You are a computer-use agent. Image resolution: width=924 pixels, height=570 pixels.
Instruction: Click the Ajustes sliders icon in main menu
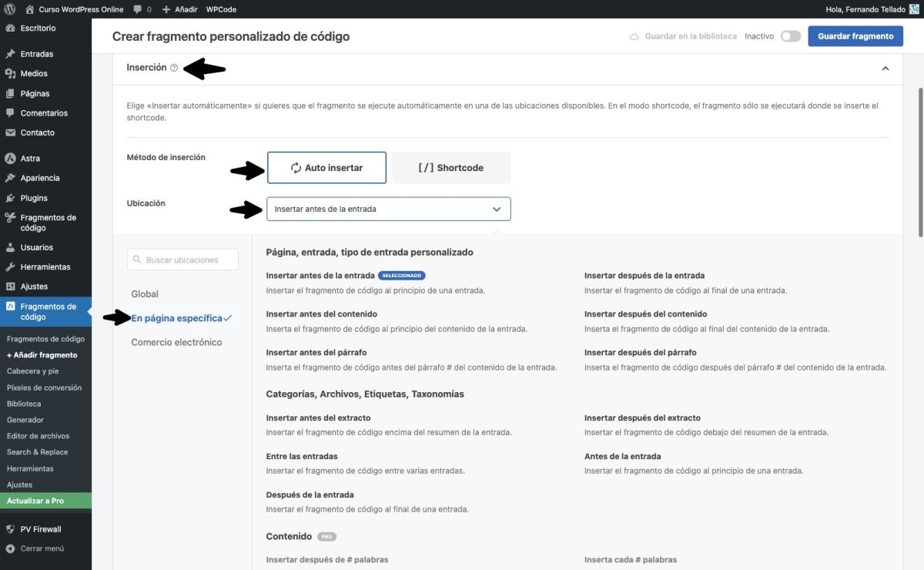coord(10,287)
